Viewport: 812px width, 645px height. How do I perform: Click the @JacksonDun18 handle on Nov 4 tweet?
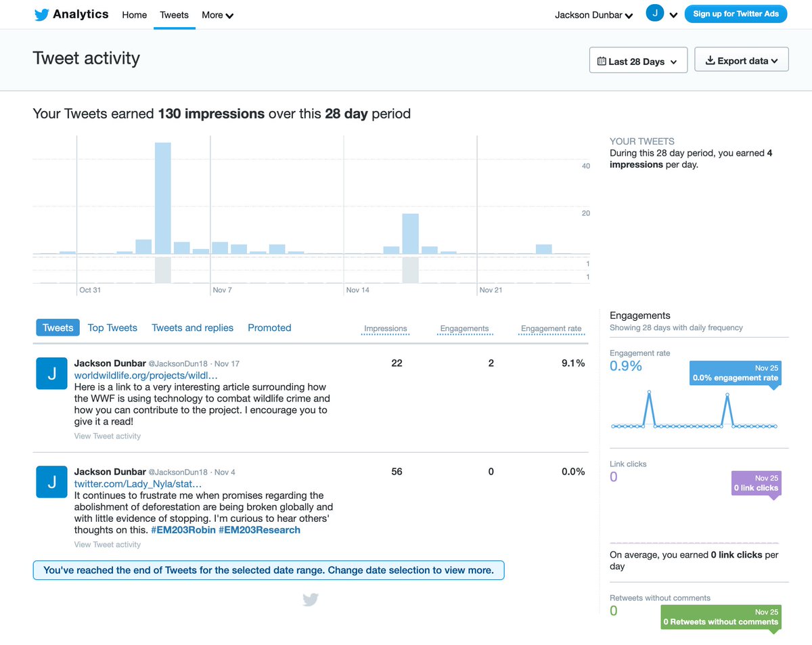[x=178, y=472]
